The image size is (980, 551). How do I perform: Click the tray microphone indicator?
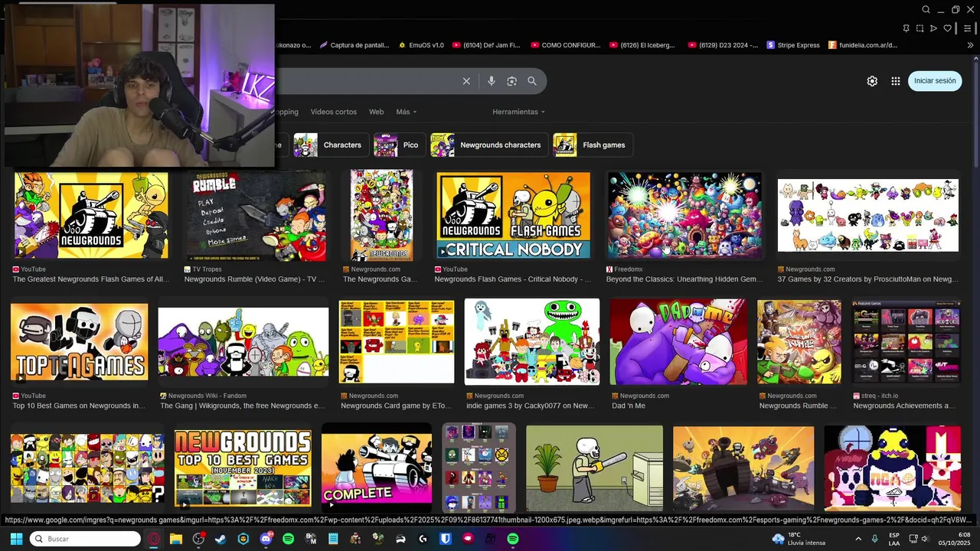[875, 539]
